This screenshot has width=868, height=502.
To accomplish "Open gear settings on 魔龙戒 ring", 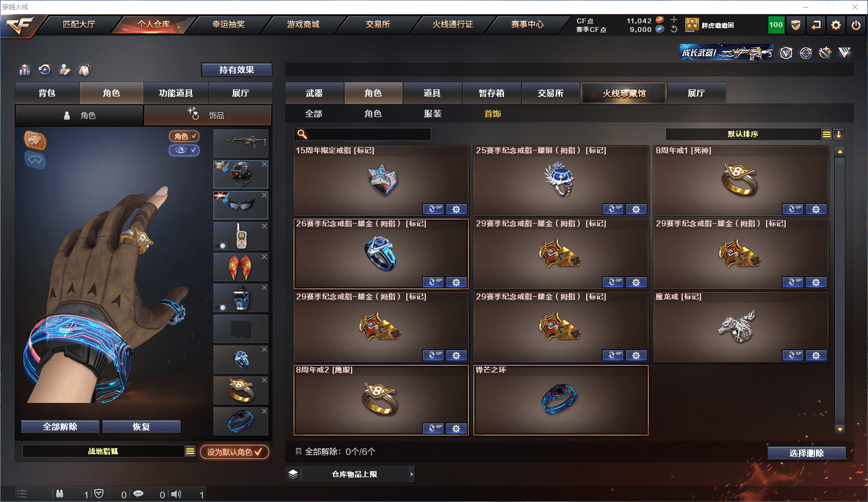I will coord(816,355).
